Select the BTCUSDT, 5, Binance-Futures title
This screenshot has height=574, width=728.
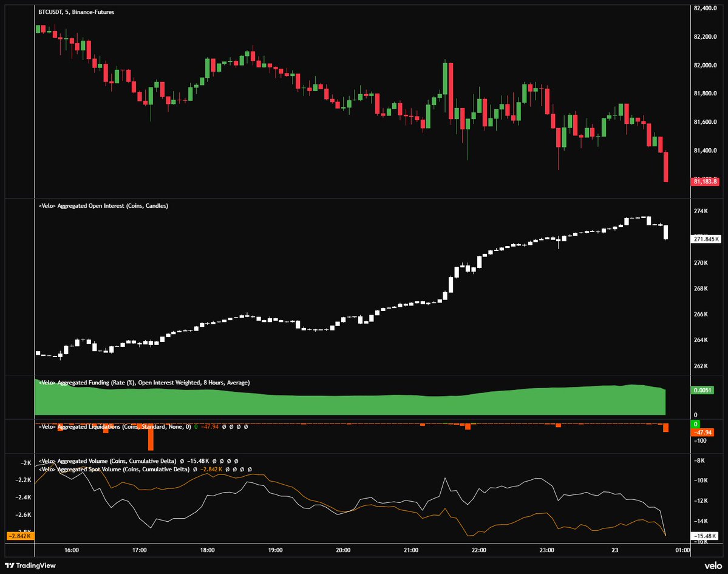click(76, 12)
